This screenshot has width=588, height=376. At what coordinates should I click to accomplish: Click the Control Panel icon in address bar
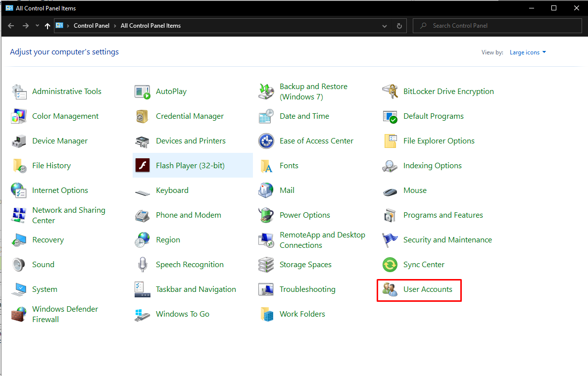pos(59,26)
